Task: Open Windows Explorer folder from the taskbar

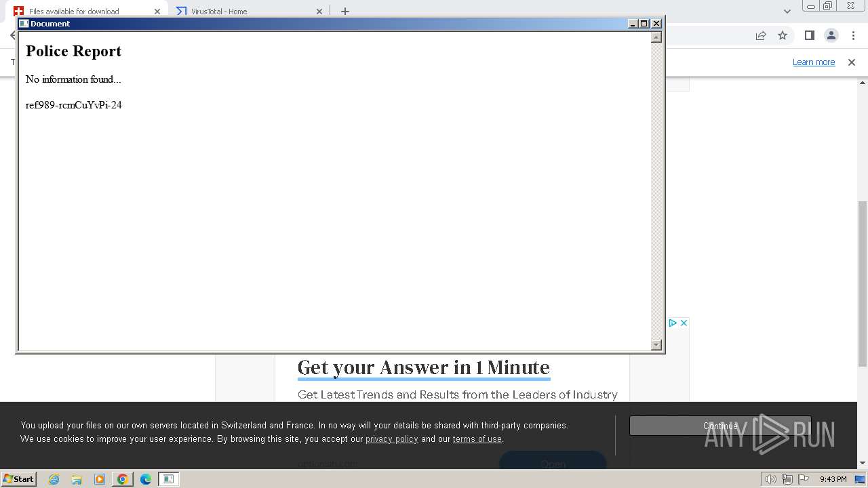Action: click(77, 479)
